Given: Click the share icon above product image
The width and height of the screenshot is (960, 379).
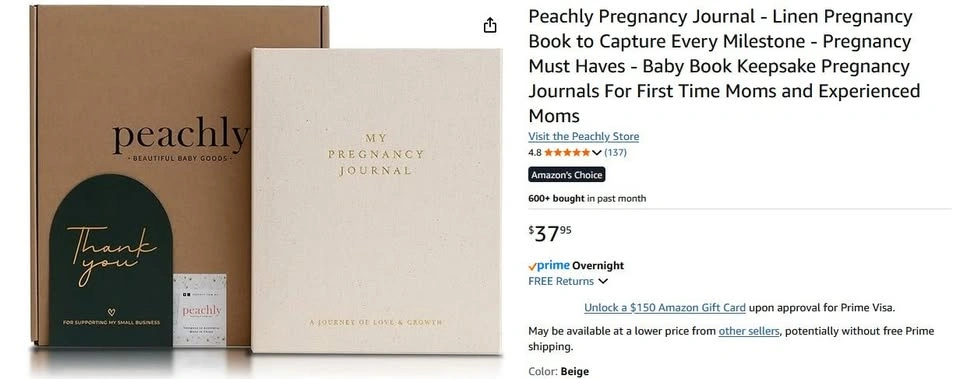Looking at the screenshot, I should click(490, 25).
